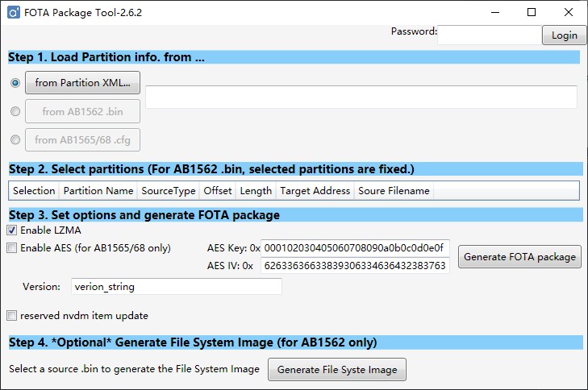The height and width of the screenshot is (390, 588).
Task: Click the FOTA Package Tool app icon
Action: pos(13,13)
